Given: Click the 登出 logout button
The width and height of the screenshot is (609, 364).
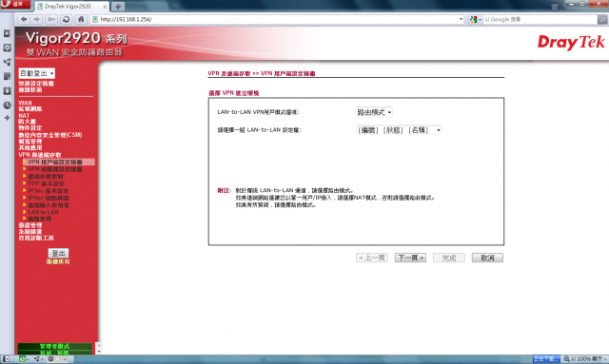Looking at the screenshot, I should [58, 253].
